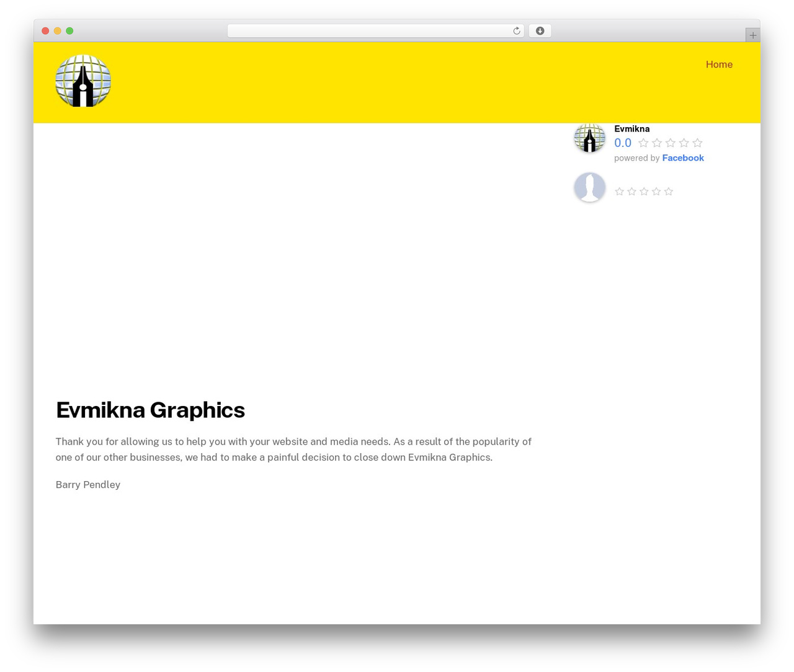Image resolution: width=794 pixels, height=672 pixels.
Task: Open the Home menu link
Action: [x=719, y=64]
